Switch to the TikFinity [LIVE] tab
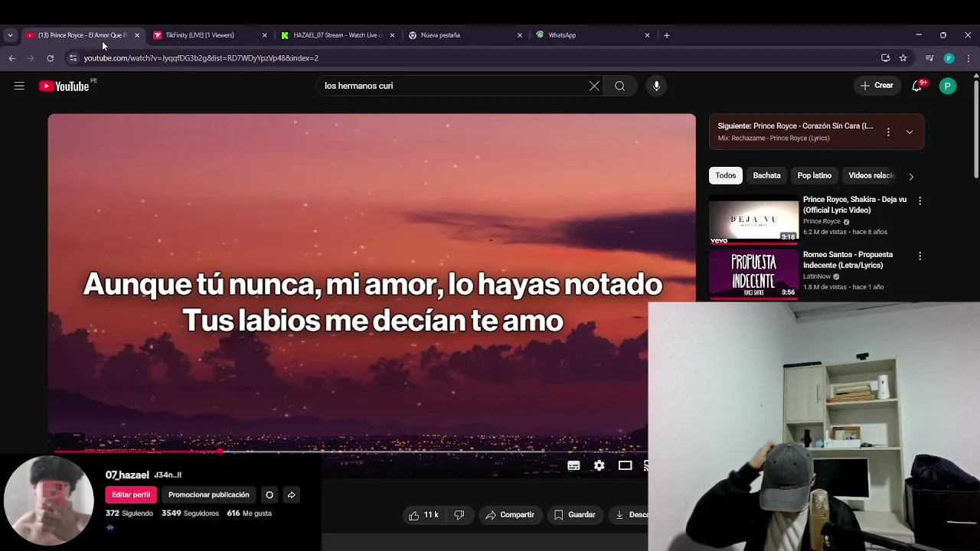Screen dimensions: 980x551 coord(199,35)
